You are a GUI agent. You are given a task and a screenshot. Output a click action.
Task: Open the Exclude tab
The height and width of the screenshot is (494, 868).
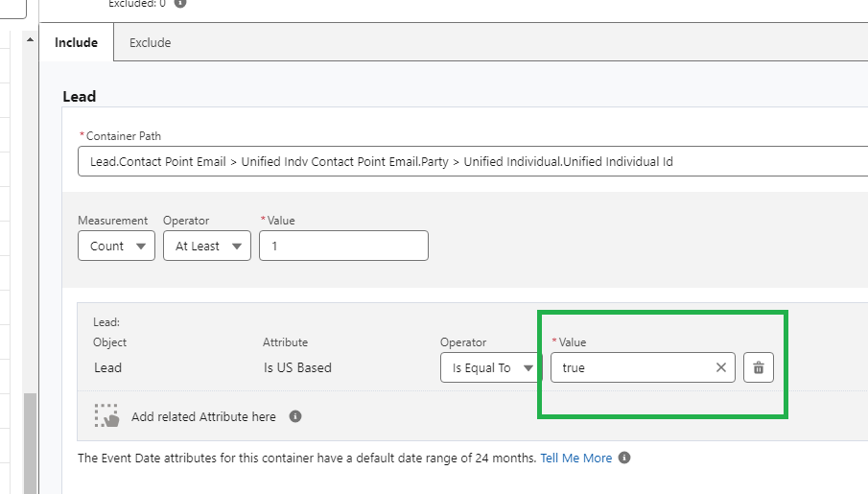click(x=150, y=42)
